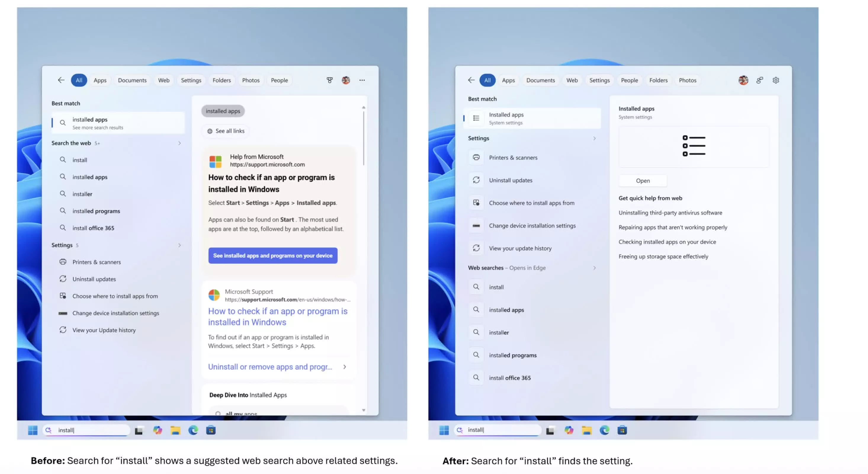
Task: Click scroll-down arrow in Before preview pane
Action: coord(364,410)
